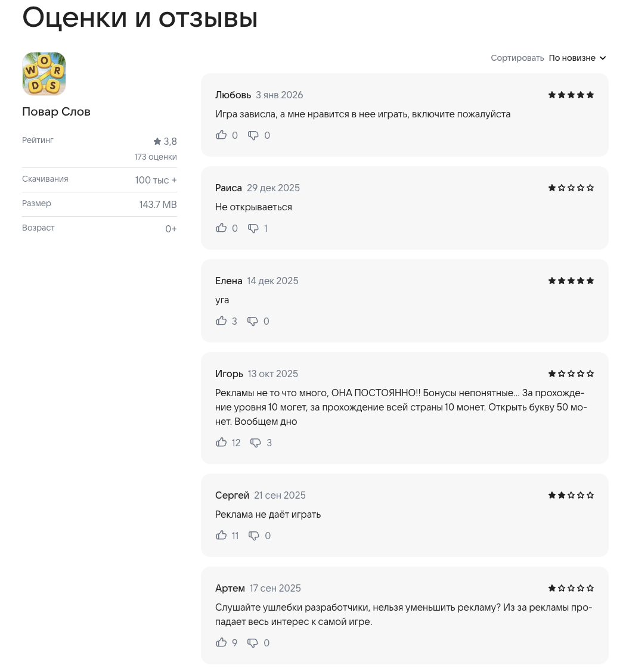Dislike Елена's review
The image size is (623, 672).
pos(253,321)
